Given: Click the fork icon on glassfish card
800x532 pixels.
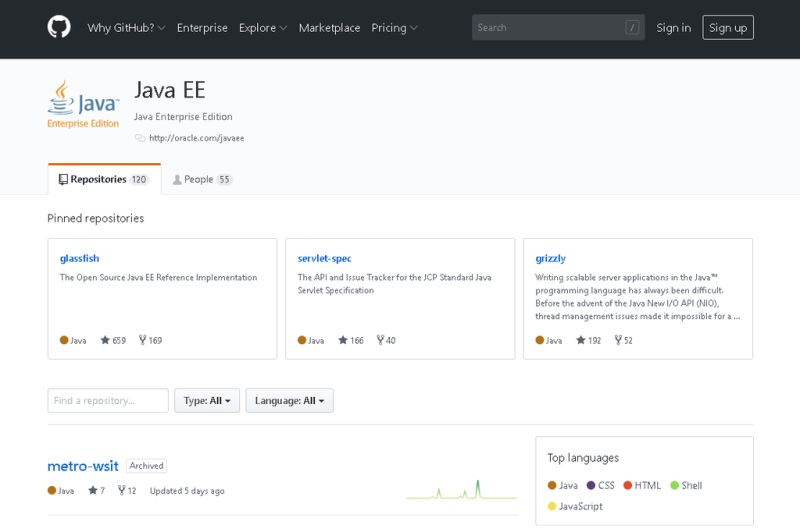Looking at the screenshot, I should [x=142, y=340].
